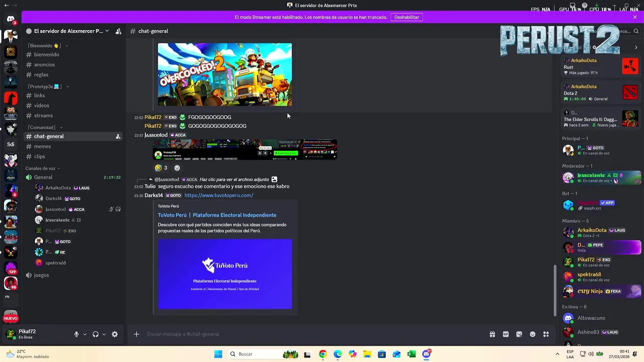Click invite people icon beside server name
The image size is (644, 362).
point(119,31)
